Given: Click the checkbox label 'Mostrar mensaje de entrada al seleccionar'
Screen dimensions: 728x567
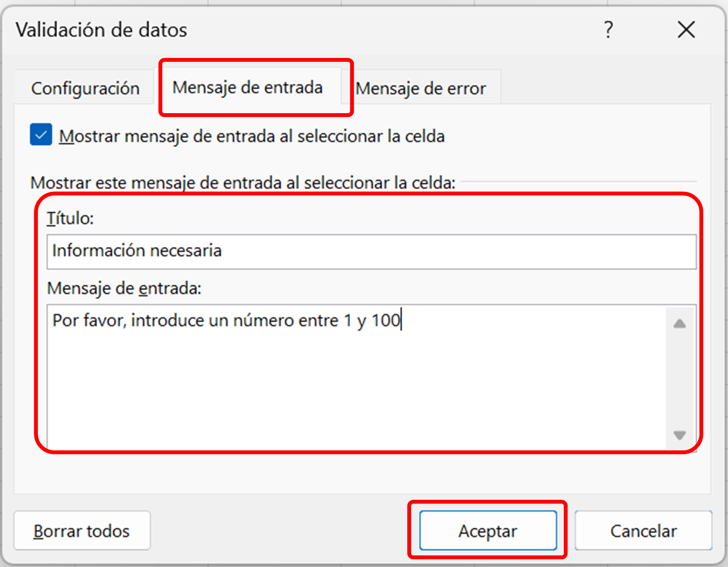Looking at the screenshot, I should click(252, 136).
